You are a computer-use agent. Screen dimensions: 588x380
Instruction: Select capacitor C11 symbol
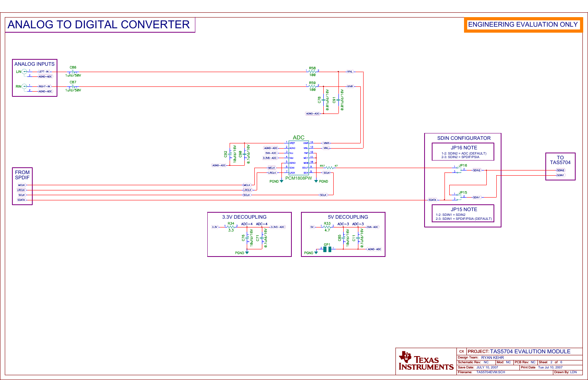(x=358, y=239)
